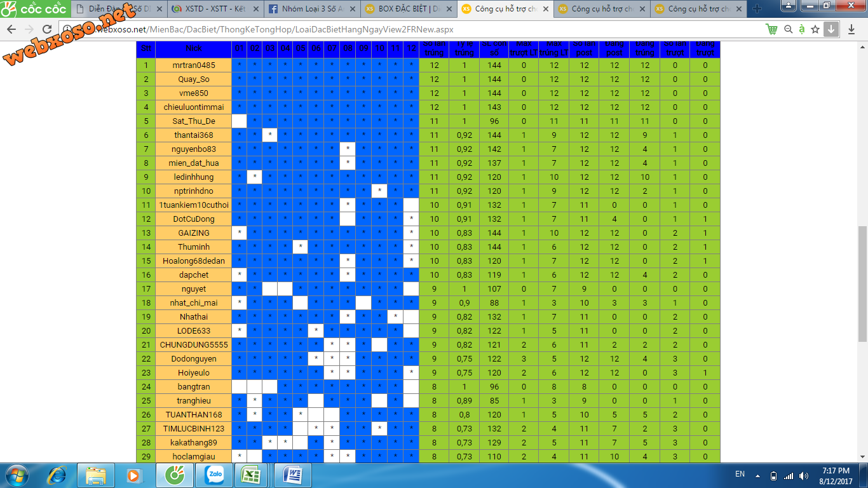
Task: Switch to the Nhóm Loại 3 Số Facebook tab
Action: pos(311,9)
